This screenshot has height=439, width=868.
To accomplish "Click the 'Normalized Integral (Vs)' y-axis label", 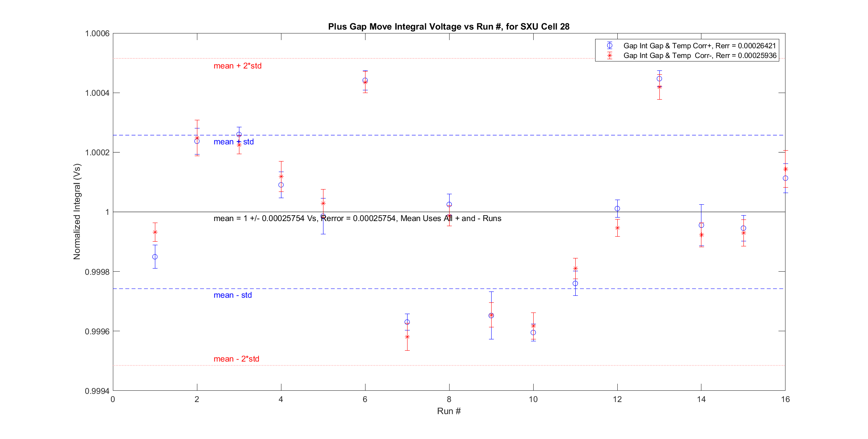I will (77, 212).
